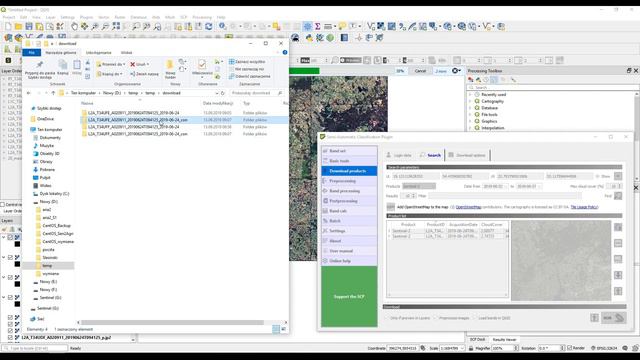640x360 pixels.
Task: Click the Nowy folder icon in Explorer ribbon
Action: pyautogui.click(x=170, y=64)
